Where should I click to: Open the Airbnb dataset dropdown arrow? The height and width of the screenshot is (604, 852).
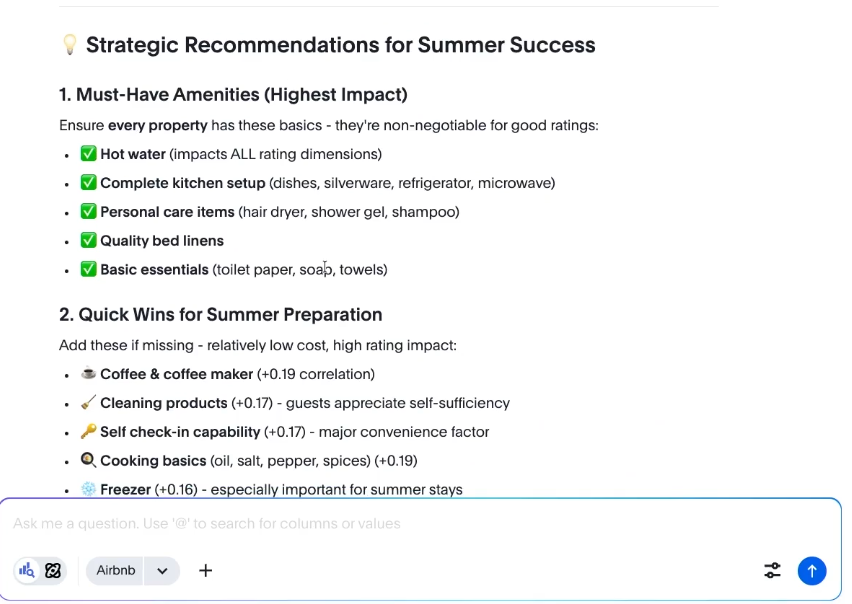tap(162, 570)
